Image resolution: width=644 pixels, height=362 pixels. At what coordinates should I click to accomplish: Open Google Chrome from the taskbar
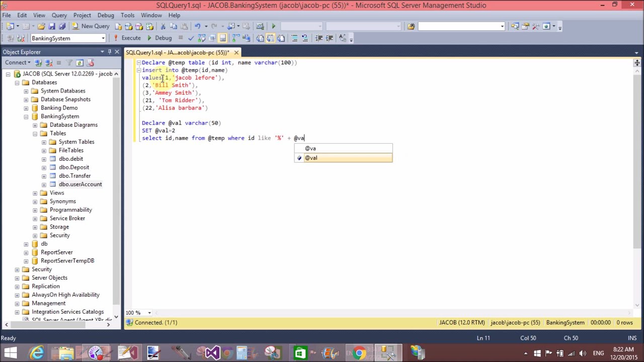359,352
